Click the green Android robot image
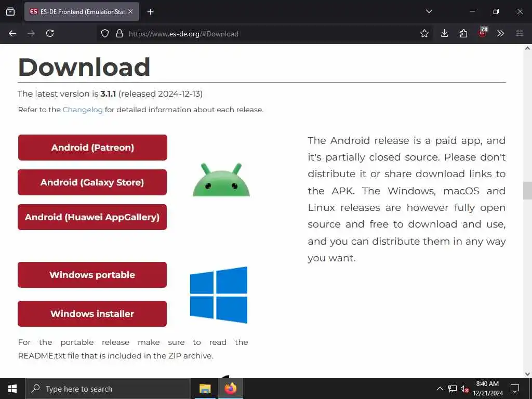 [x=221, y=180]
